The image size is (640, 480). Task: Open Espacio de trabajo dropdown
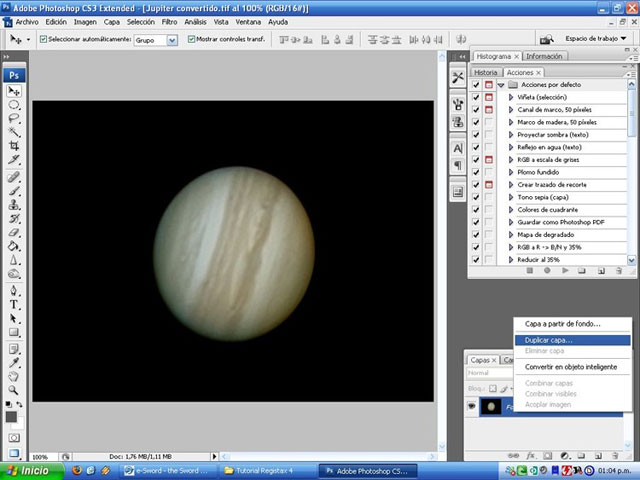coord(596,38)
